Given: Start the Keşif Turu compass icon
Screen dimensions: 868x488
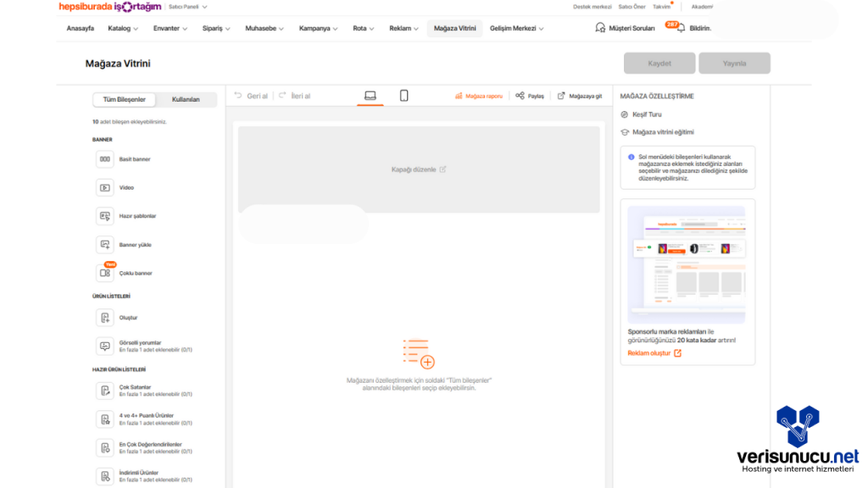Looking at the screenshot, I should [625, 114].
